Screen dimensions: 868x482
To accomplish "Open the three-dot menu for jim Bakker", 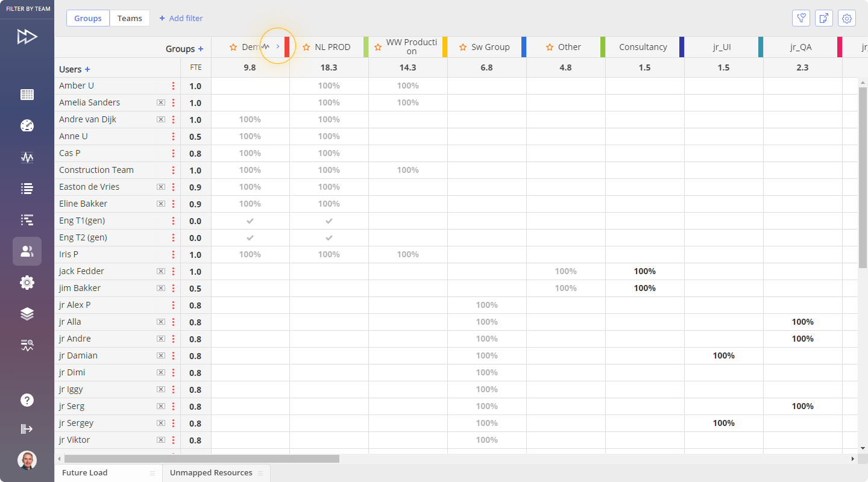I will [x=174, y=288].
